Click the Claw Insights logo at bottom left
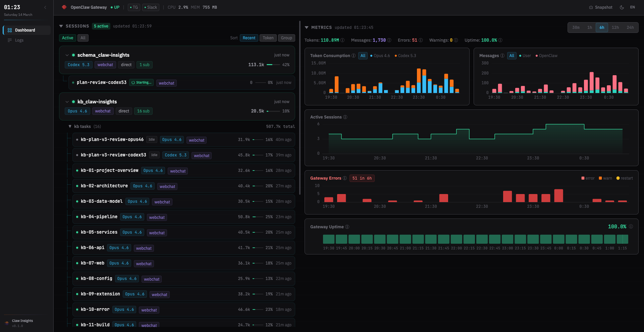The height and width of the screenshot is (332, 644). (x=7, y=323)
